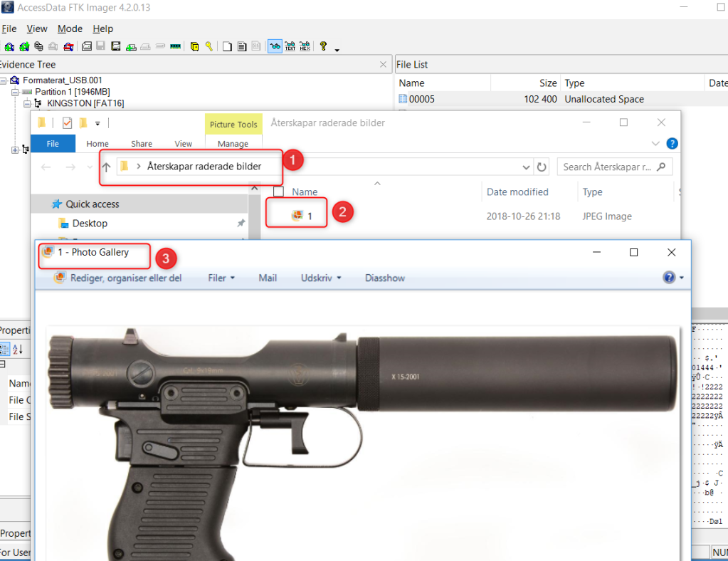Click the yellow question mark help icon

coord(323,46)
